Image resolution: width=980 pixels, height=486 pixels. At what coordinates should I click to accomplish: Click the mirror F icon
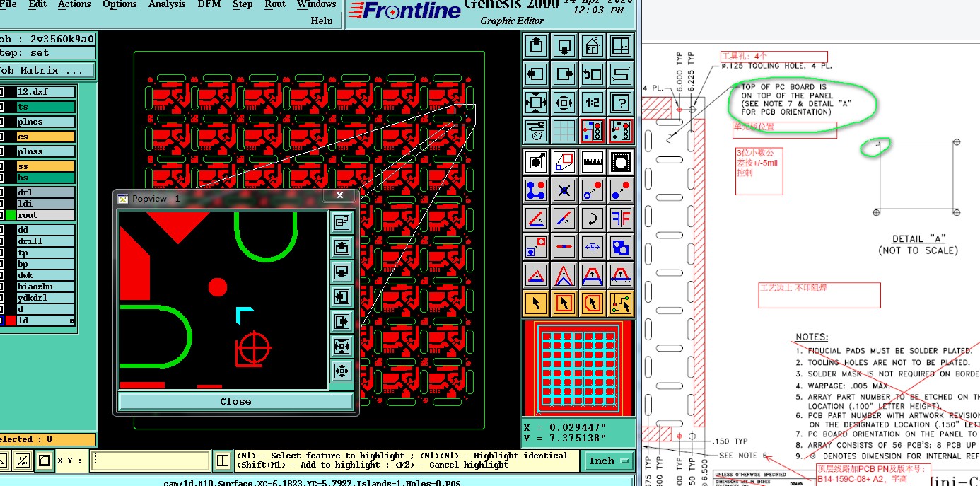pos(621,219)
